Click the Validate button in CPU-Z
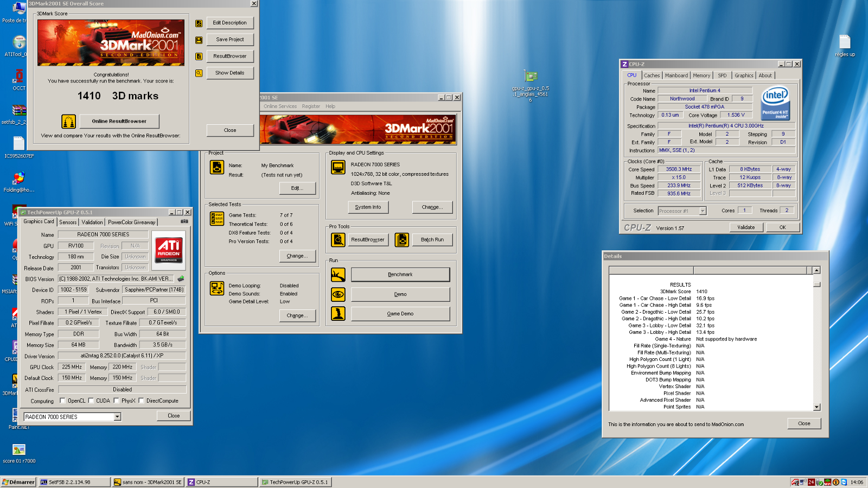This screenshot has height=488, width=868. click(746, 227)
